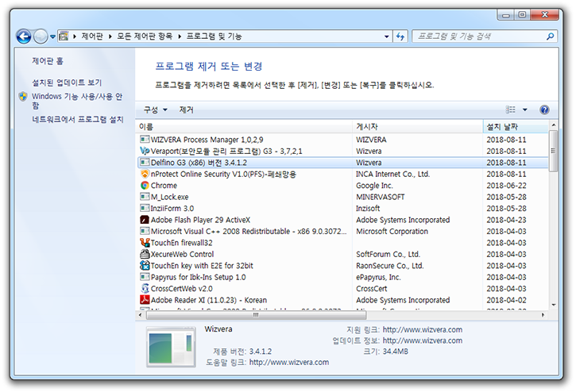Click the Veraport VP program icon

[x=145, y=151]
